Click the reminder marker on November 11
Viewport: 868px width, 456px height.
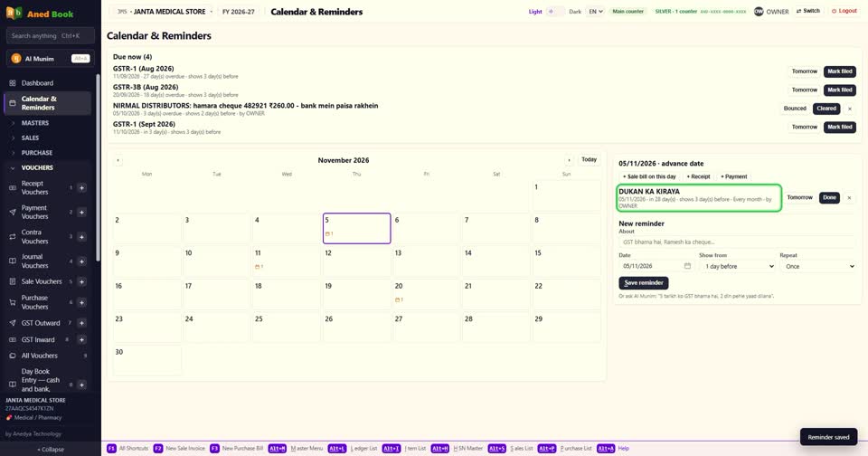[x=259, y=267]
